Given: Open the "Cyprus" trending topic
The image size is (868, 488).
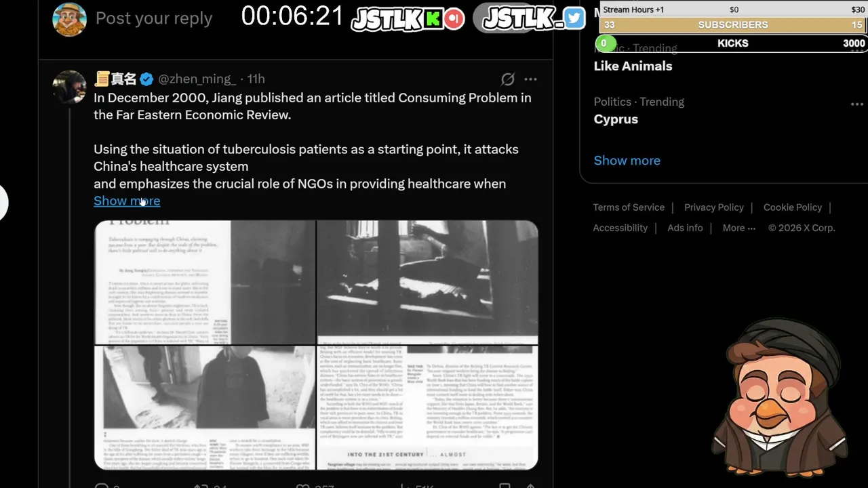Looking at the screenshot, I should click(x=616, y=119).
